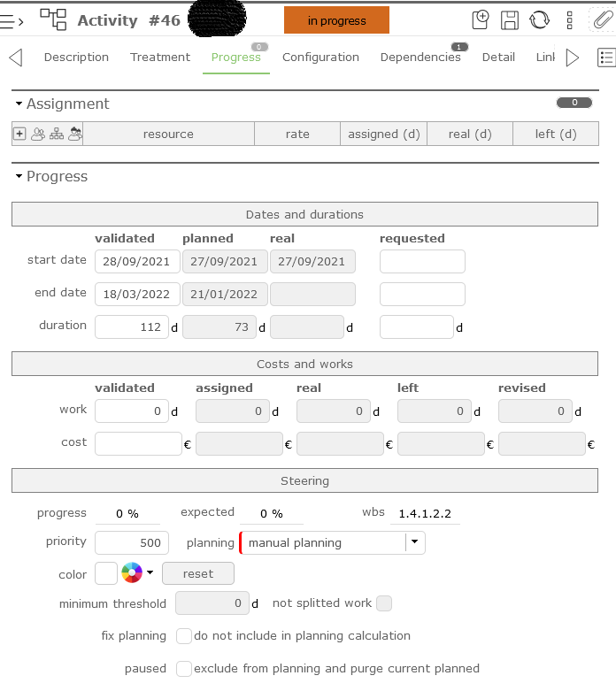Add an assignment with the plus icon
Viewport: 616px width, 691px height.
tap(19, 134)
